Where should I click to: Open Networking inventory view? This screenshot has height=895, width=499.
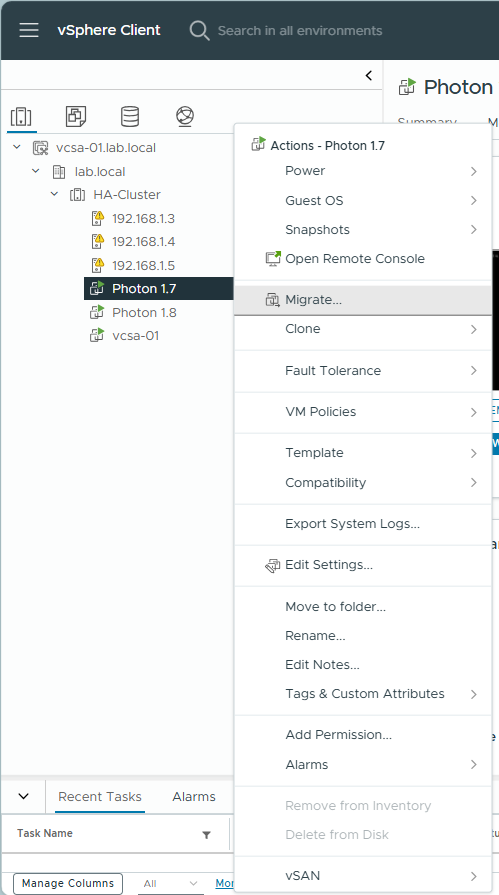(x=185, y=116)
